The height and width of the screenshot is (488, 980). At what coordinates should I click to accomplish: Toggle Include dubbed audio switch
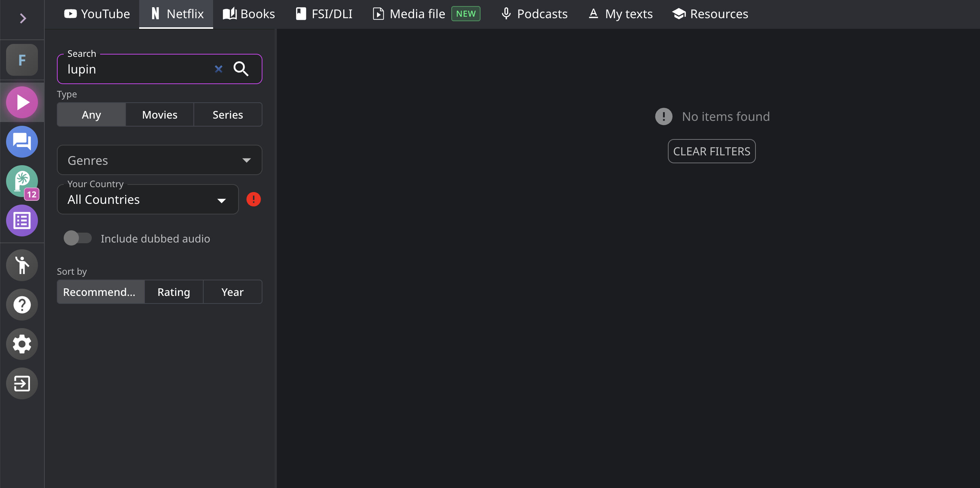pos(78,238)
